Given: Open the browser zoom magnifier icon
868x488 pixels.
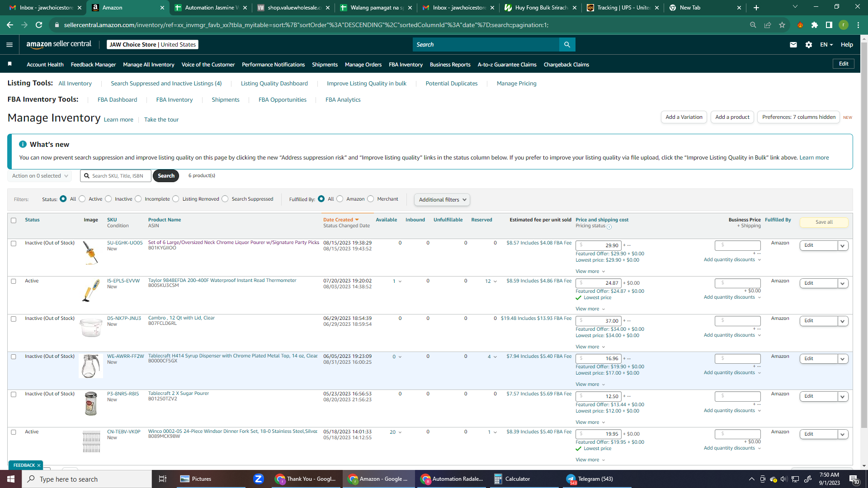Looking at the screenshot, I should pyautogui.click(x=753, y=25).
